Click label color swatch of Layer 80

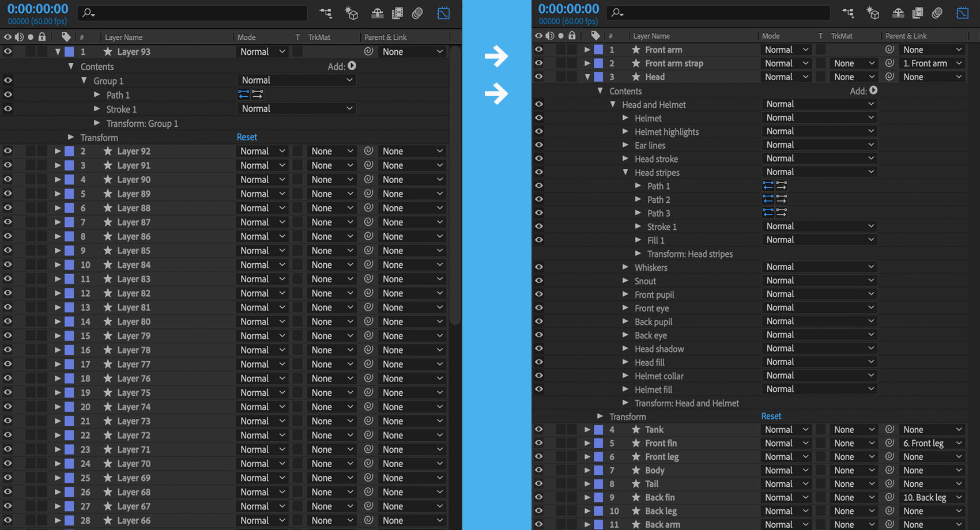[x=69, y=321]
